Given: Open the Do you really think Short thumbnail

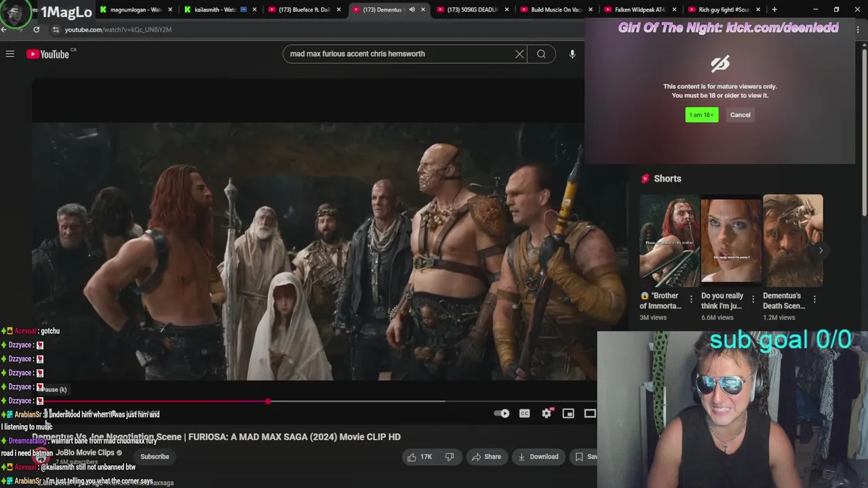Looking at the screenshot, I should point(731,241).
